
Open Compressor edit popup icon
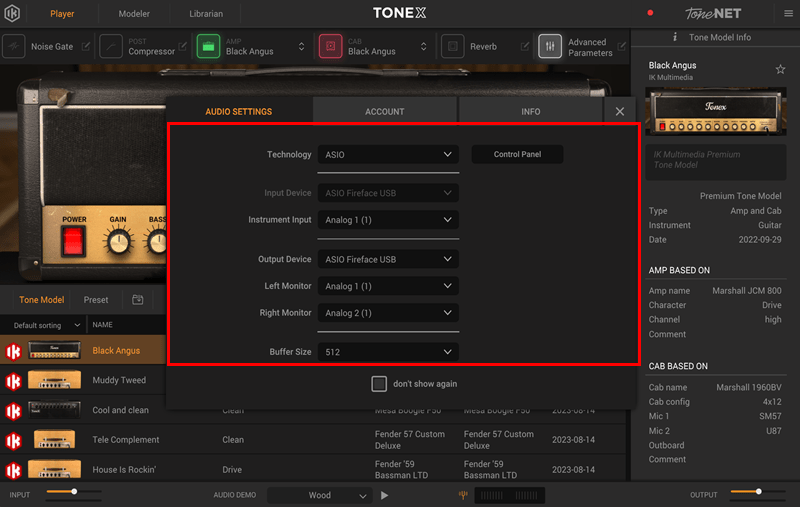point(182,46)
